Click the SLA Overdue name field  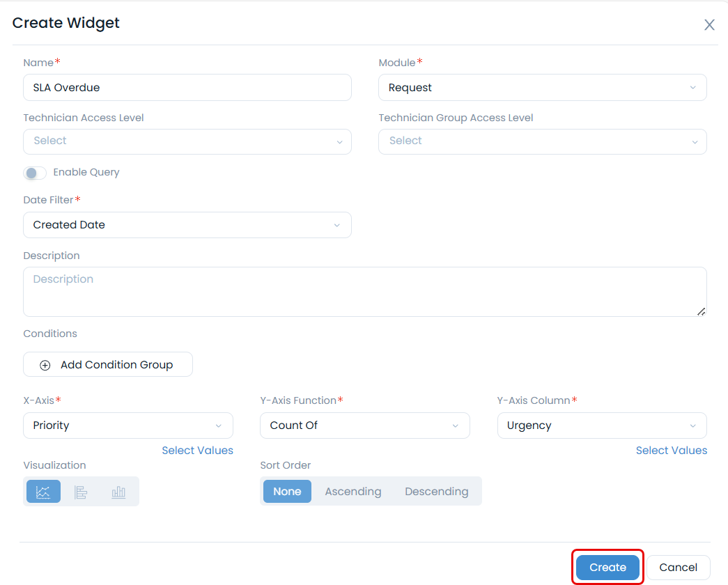[x=187, y=87]
